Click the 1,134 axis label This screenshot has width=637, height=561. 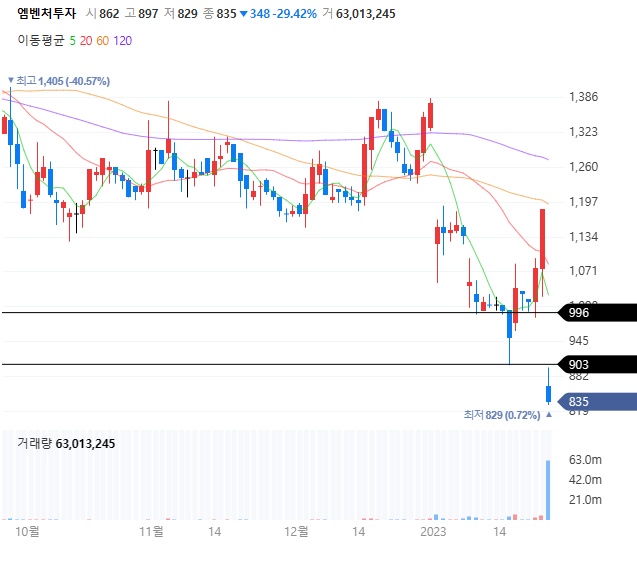point(583,236)
